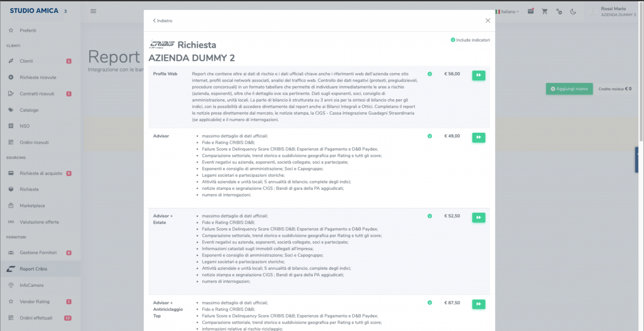The height and width of the screenshot is (331, 644).
Task: Open Contratti ricevuti in the sidebar
Action: click(40, 94)
